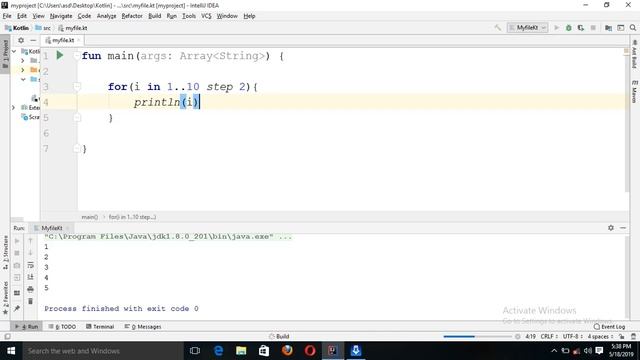Open the Terminal tool window

(x=100, y=327)
